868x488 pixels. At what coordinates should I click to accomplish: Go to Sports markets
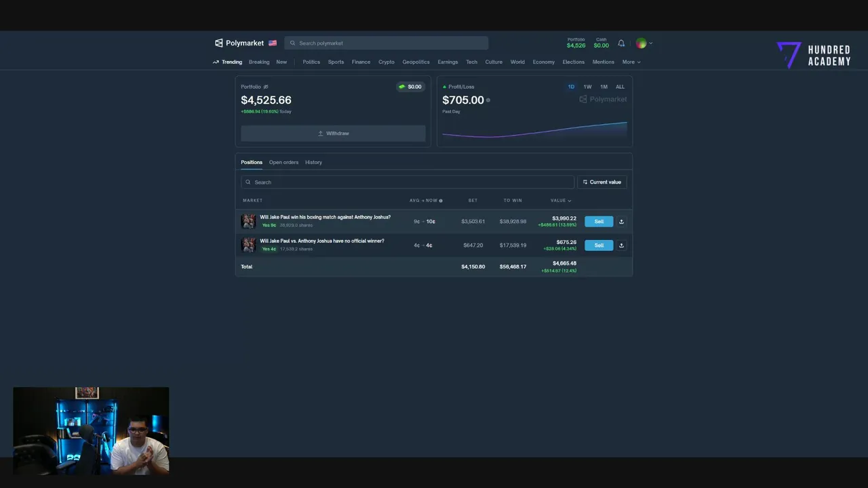pos(336,62)
